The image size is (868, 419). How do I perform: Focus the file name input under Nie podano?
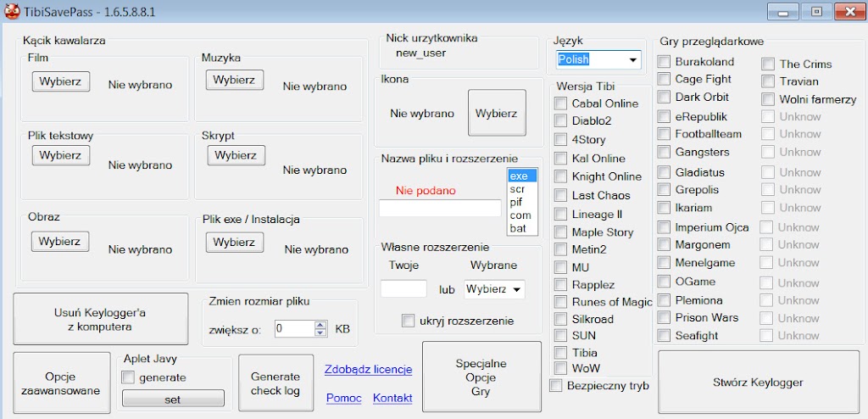(440, 209)
